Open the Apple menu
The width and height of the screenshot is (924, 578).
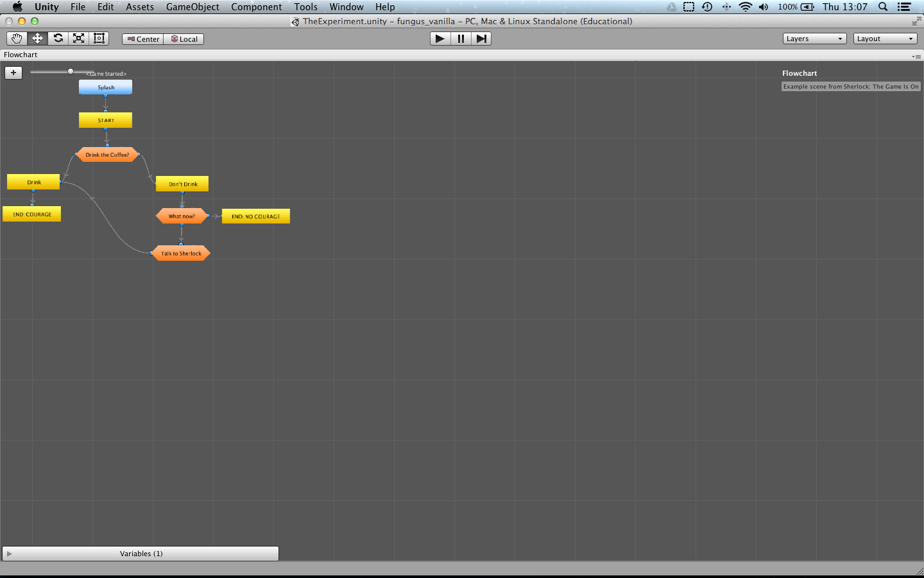pyautogui.click(x=17, y=7)
